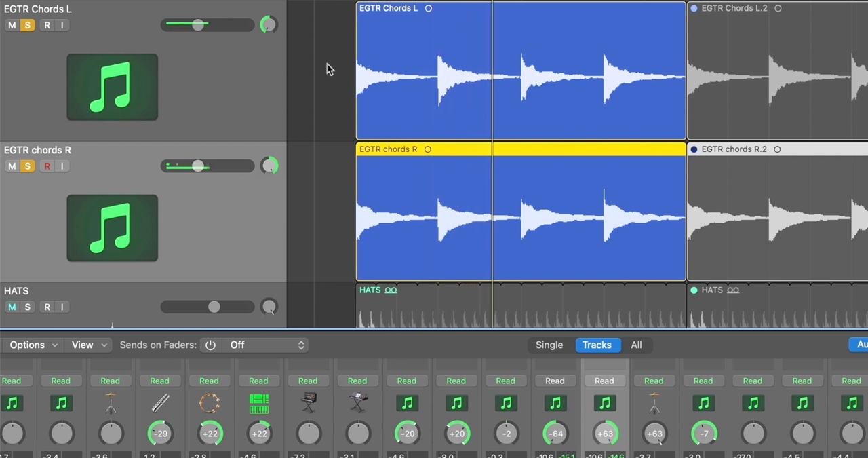Click the pan knob showing -29 in the mixer
868x458 pixels.
tap(161, 434)
